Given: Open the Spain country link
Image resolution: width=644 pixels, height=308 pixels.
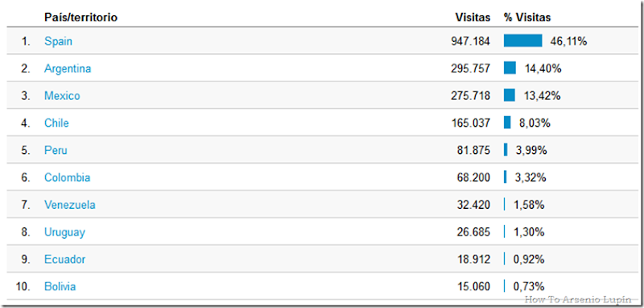Looking at the screenshot, I should point(58,42).
